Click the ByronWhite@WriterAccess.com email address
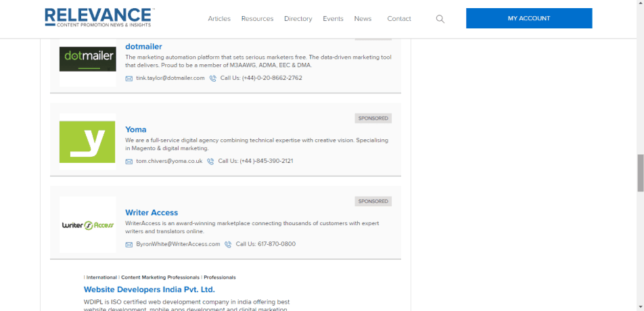The image size is (644, 311). coord(179,244)
